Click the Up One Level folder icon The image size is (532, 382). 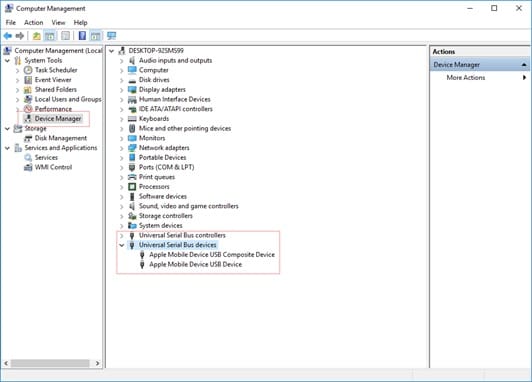[36, 36]
